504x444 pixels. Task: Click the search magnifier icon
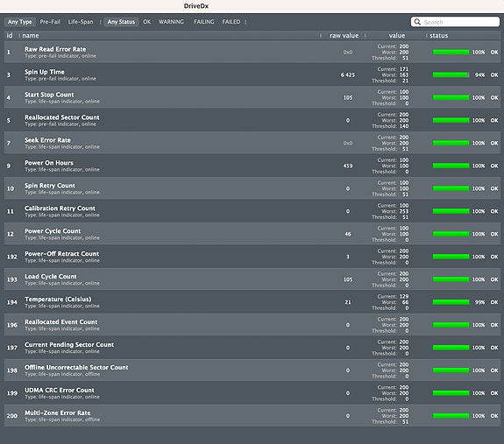click(x=417, y=22)
